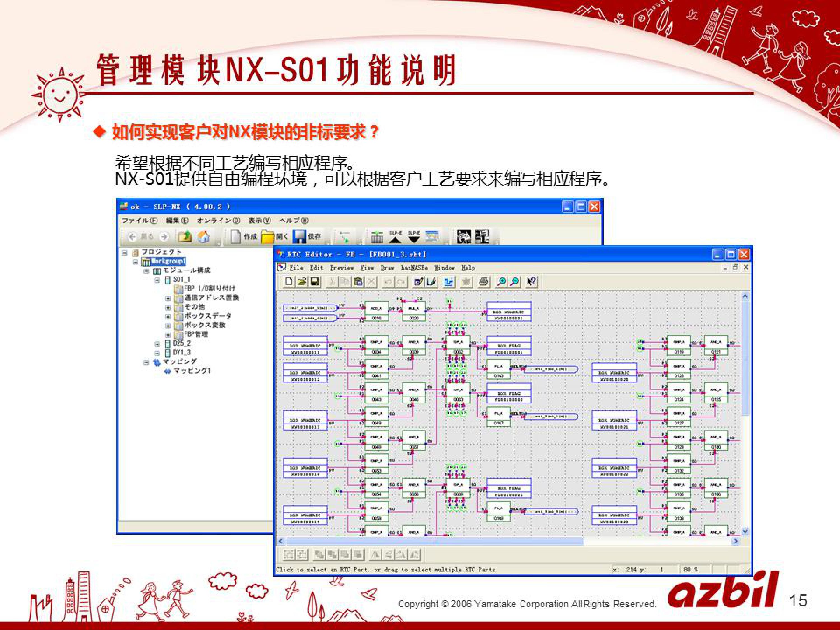The image size is (840, 630).
Task: Click grayed star icon in RTC Editor toolbar
Action: click(x=466, y=281)
